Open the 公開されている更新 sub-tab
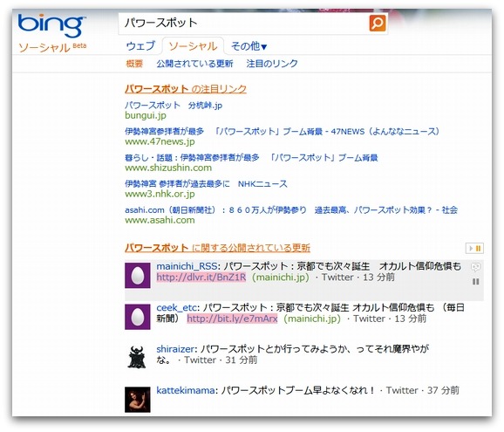 (194, 64)
